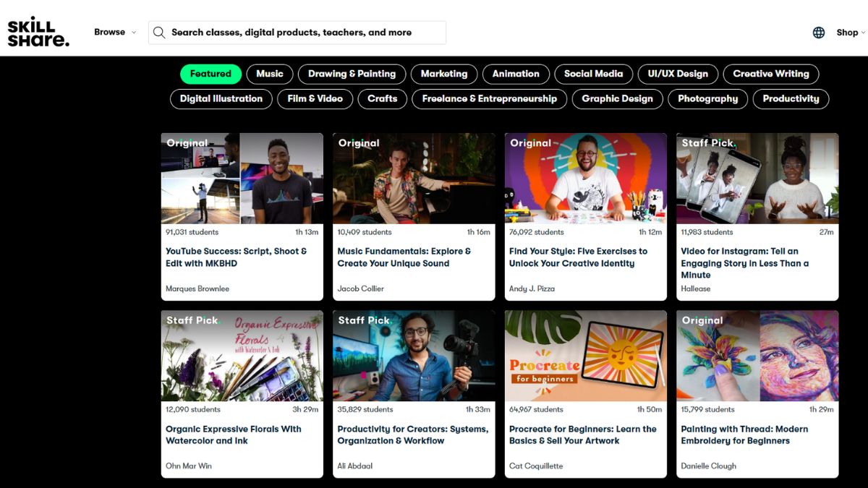Open the Productivity category
Screen dimensions: 868x488
[x=791, y=99]
